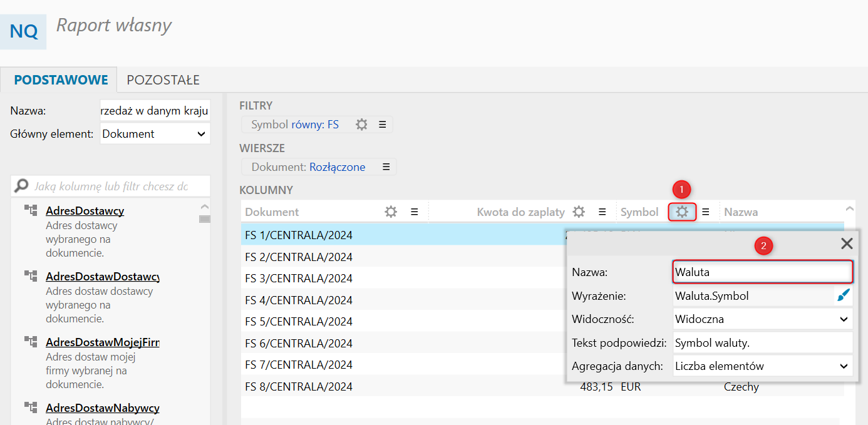Open the Symbol column hamburger menu
868x425 pixels.
click(x=705, y=212)
